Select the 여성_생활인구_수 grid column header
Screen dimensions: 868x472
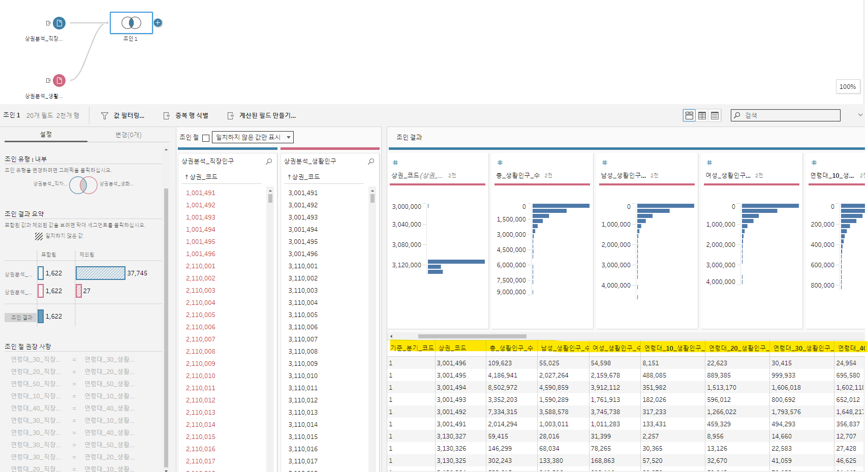pyautogui.click(x=615, y=348)
